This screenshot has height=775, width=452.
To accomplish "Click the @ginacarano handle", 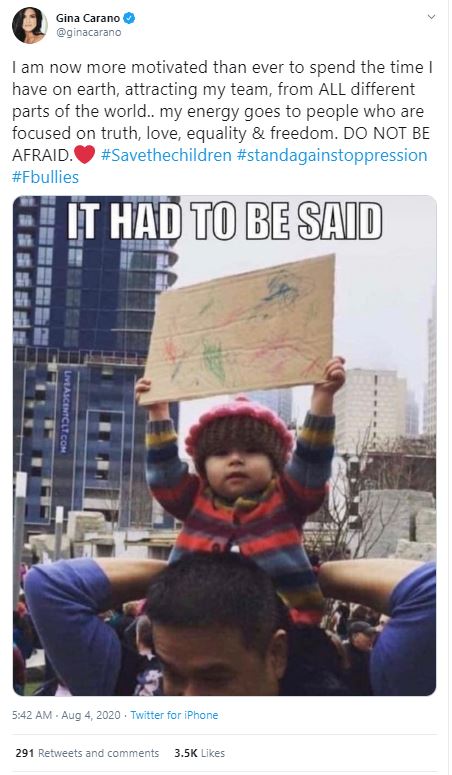I will click(89, 33).
